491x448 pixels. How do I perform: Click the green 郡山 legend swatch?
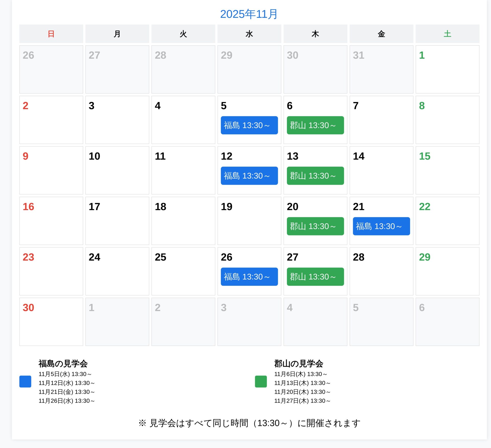(261, 381)
